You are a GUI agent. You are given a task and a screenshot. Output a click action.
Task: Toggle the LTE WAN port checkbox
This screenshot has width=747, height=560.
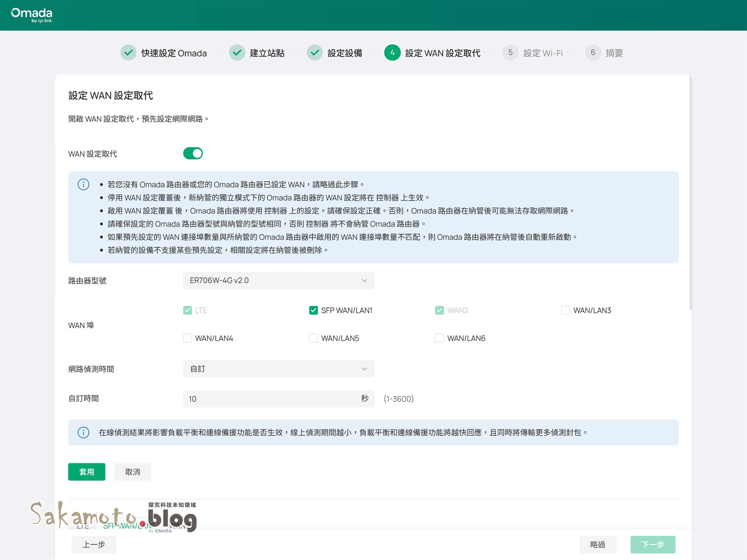(x=187, y=310)
